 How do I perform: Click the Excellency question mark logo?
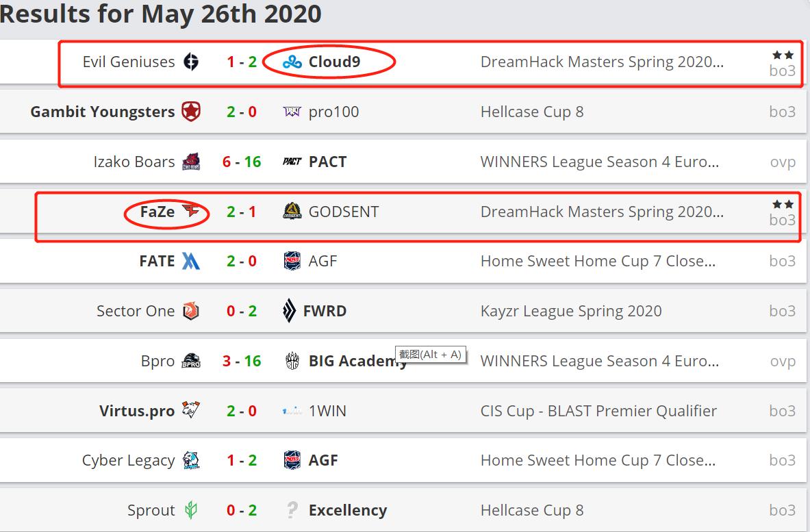pos(292,510)
